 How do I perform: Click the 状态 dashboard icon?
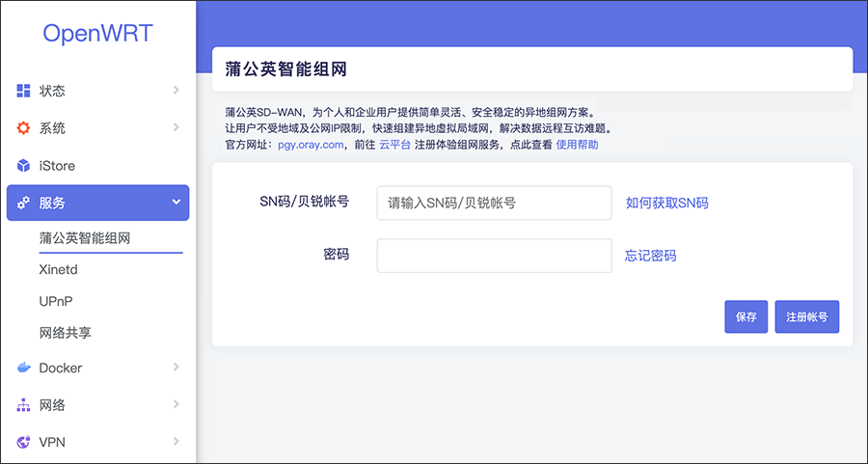[23, 91]
